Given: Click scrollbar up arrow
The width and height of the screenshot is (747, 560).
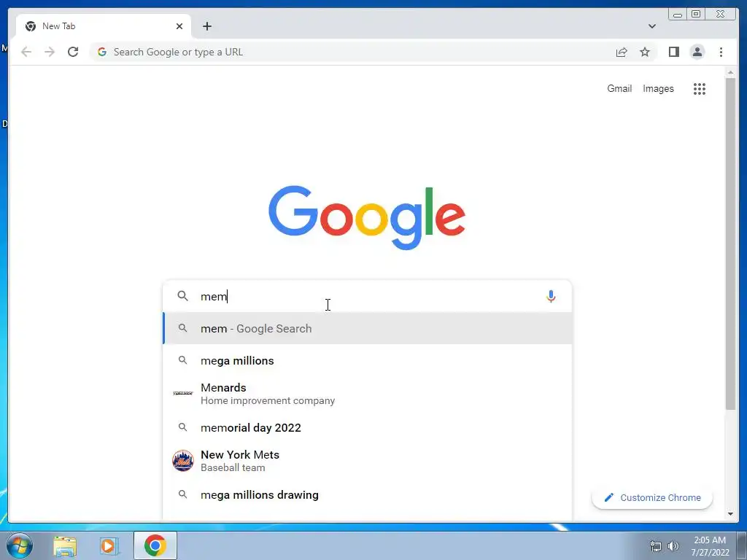Looking at the screenshot, I should (730, 72).
